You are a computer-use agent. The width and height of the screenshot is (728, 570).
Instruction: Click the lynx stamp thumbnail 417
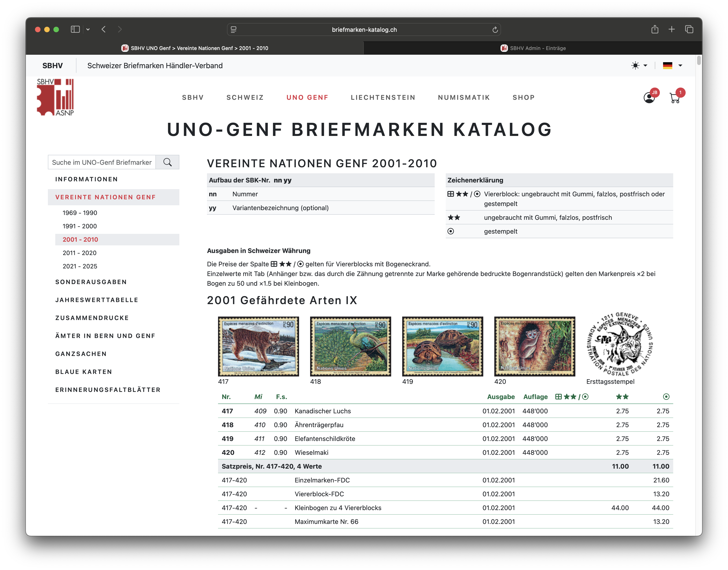click(x=259, y=347)
